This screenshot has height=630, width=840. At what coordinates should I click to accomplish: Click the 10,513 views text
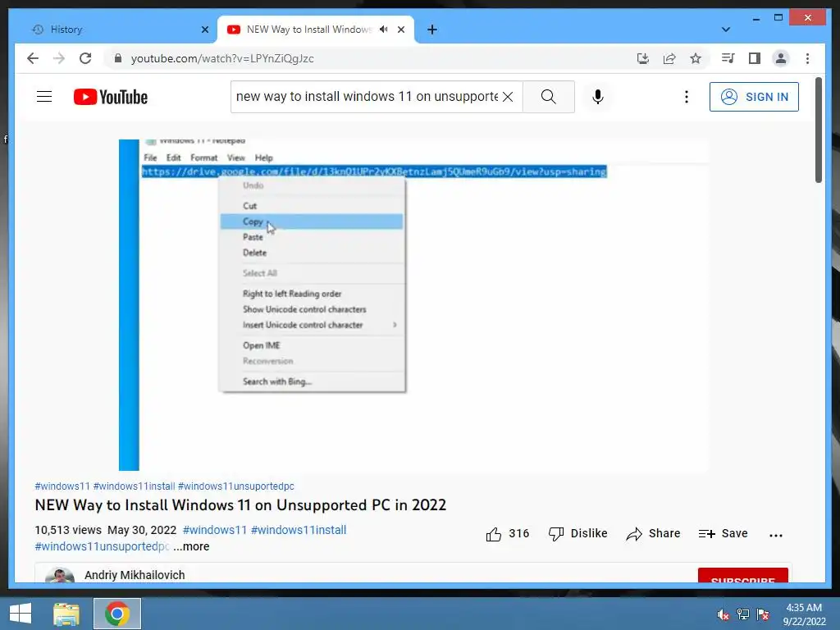(x=68, y=530)
